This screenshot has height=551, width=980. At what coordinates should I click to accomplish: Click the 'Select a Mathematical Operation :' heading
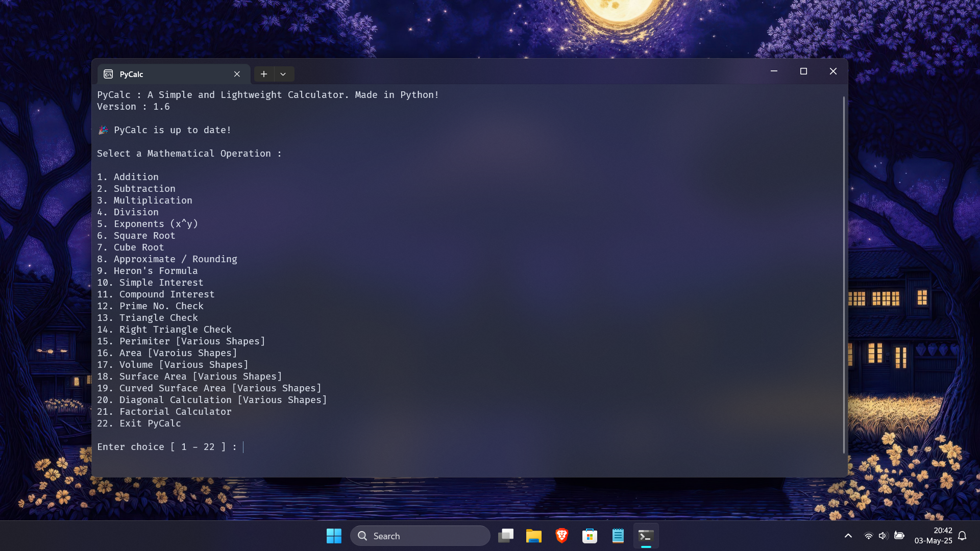pyautogui.click(x=189, y=154)
